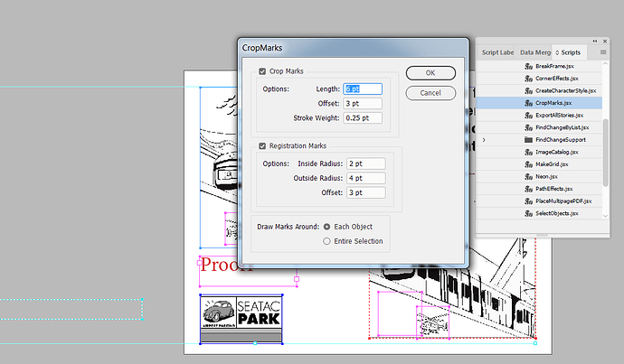
Task: Click the registration marks Offset field
Action: click(365, 192)
